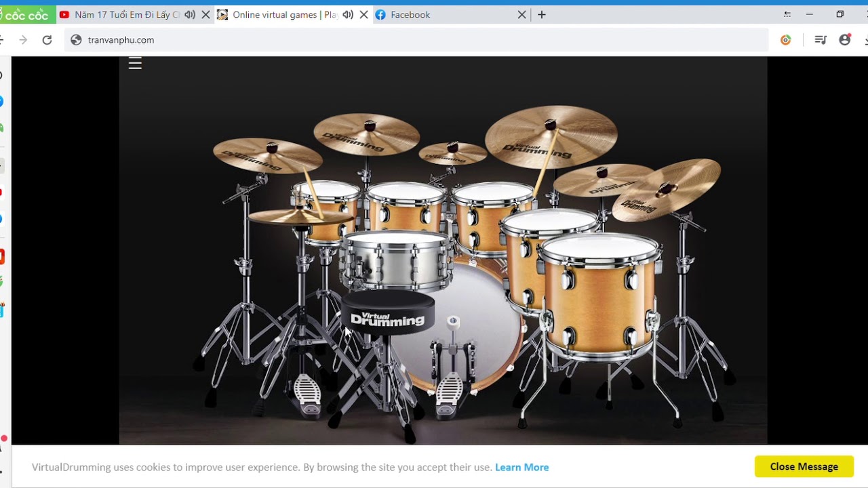The width and height of the screenshot is (868, 488).
Task: Open the hamburger menu on the drum page
Action: [135, 64]
